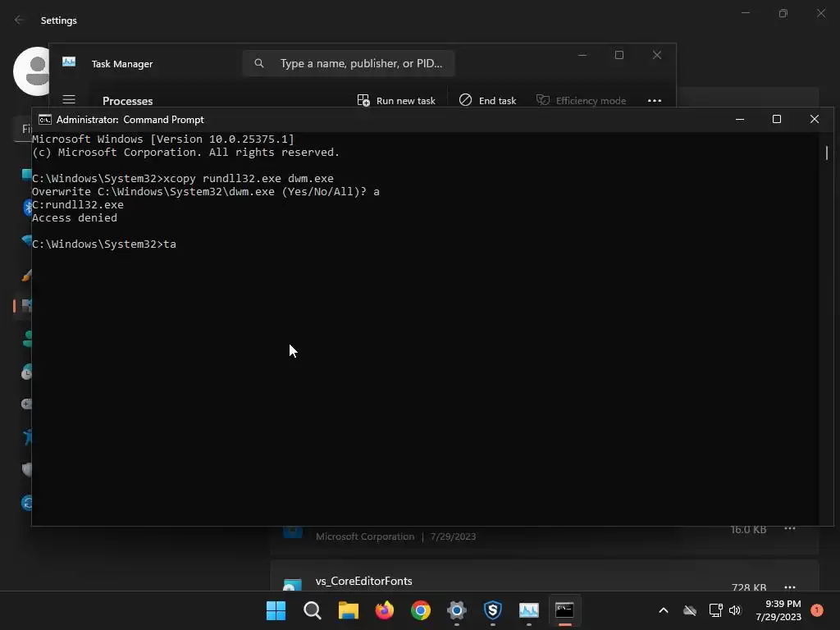The height and width of the screenshot is (630, 840).
Task: Click Command Prompt taskbar icon
Action: click(564, 610)
